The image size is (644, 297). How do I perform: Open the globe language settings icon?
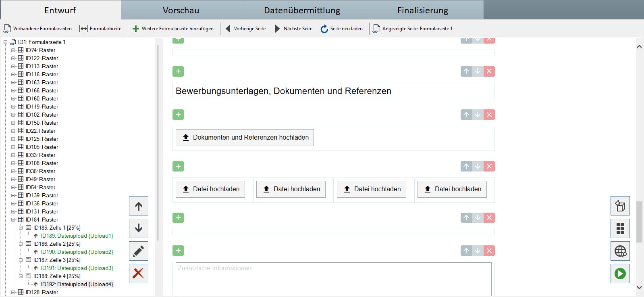click(620, 251)
